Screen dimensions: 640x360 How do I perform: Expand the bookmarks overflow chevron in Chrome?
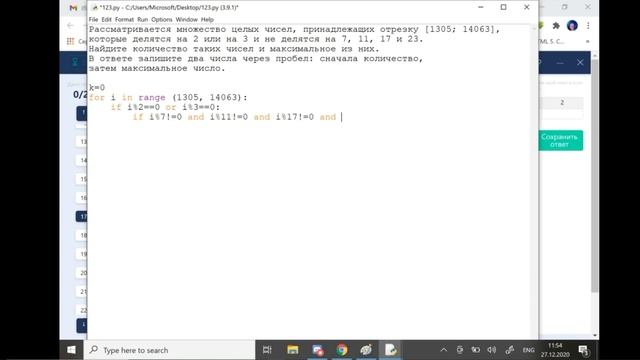pyautogui.click(x=588, y=41)
